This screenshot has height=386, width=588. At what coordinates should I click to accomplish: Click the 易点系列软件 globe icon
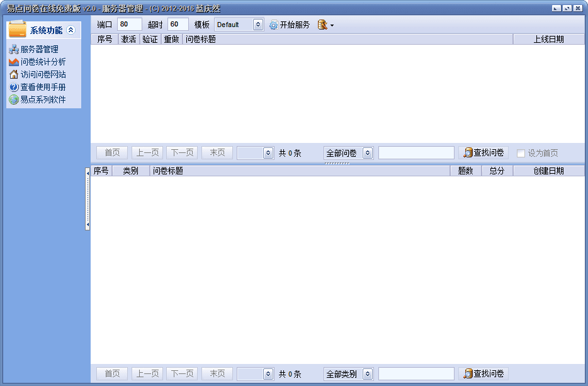click(14, 99)
